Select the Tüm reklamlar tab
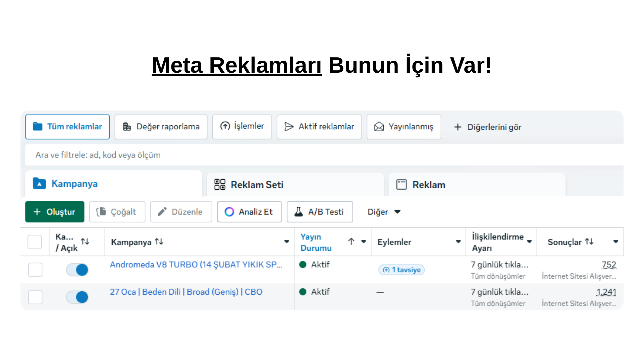 67,127
